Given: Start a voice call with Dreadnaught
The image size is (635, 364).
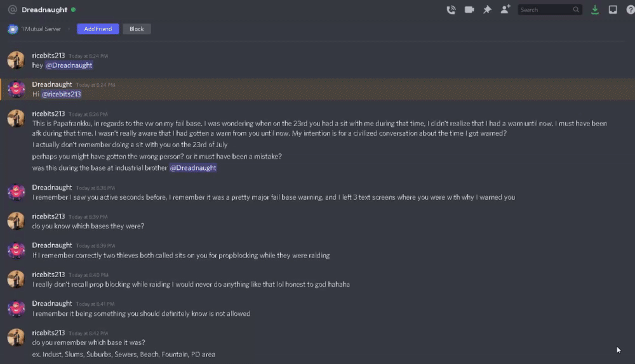Looking at the screenshot, I should click(451, 10).
